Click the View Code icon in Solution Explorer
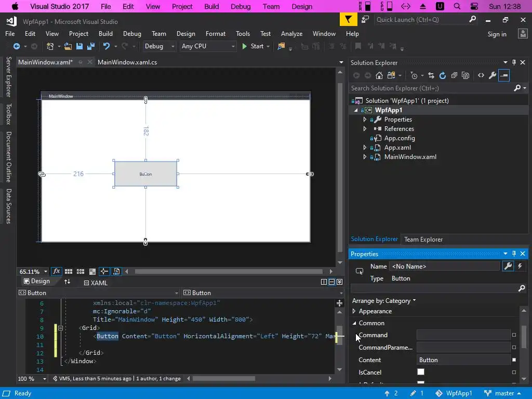Image resolution: width=532 pixels, height=399 pixels. point(481,75)
